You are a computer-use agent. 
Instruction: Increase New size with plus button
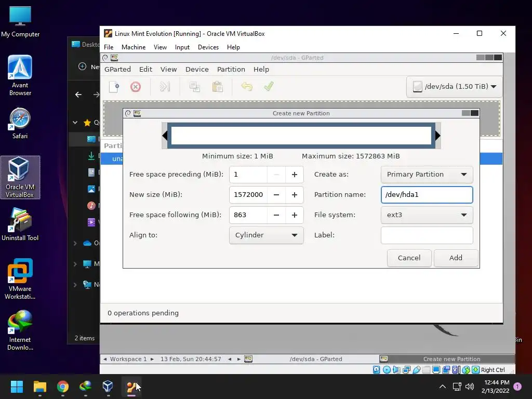pyautogui.click(x=295, y=195)
